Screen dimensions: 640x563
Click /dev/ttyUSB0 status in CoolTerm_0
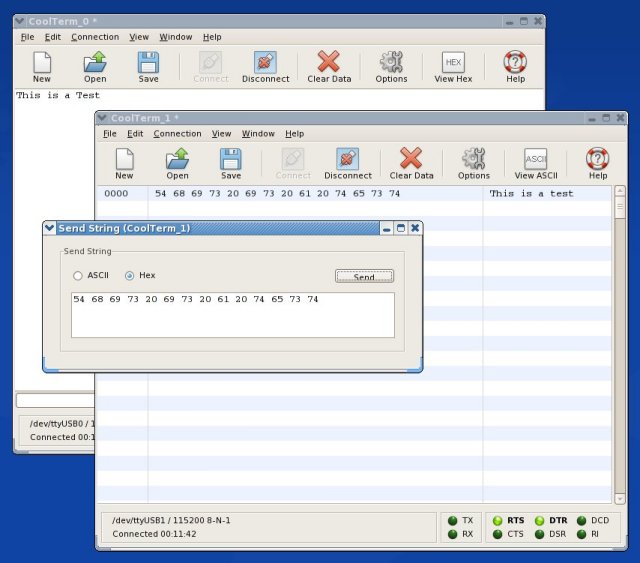click(x=62, y=424)
